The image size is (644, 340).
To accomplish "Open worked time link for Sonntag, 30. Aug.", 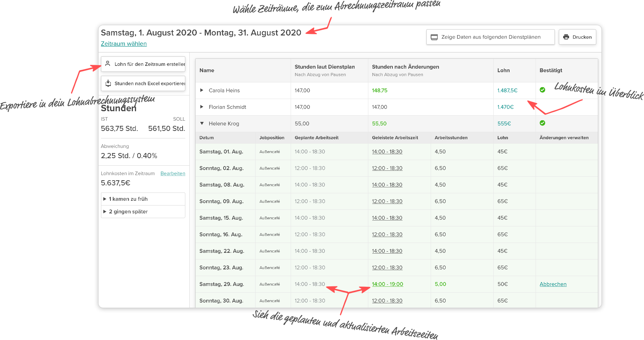I will pos(387,301).
